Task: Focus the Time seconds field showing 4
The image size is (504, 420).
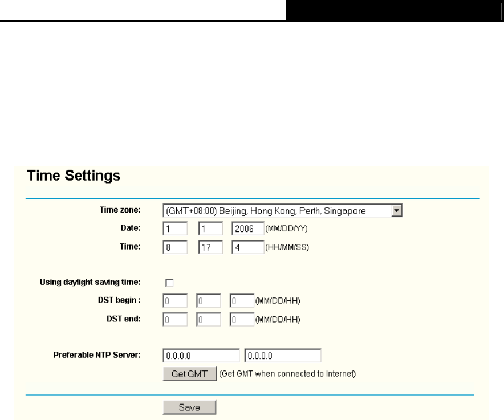Action: 248,247
